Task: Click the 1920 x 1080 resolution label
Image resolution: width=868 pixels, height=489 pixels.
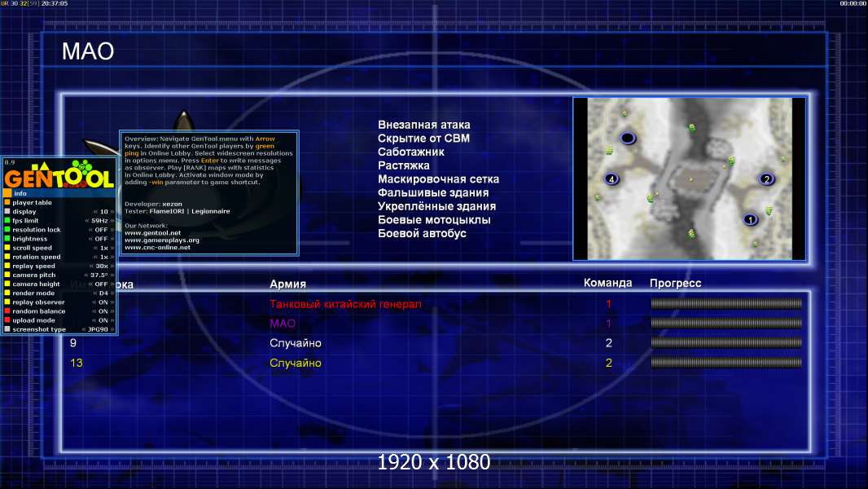Action: [434, 462]
